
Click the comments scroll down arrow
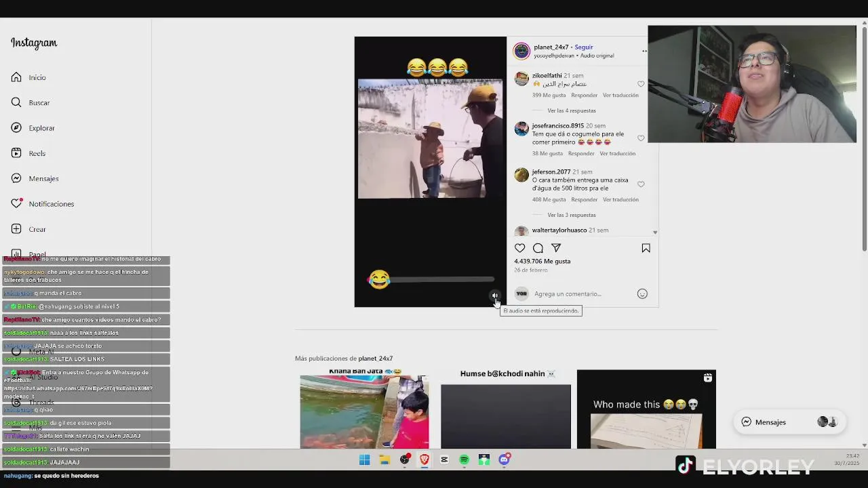tap(654, 232)
